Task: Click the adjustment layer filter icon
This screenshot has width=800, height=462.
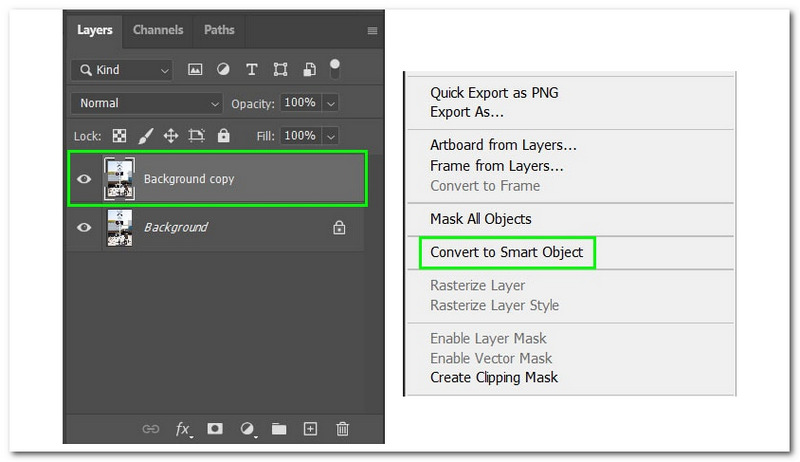Action: [223, 70]
